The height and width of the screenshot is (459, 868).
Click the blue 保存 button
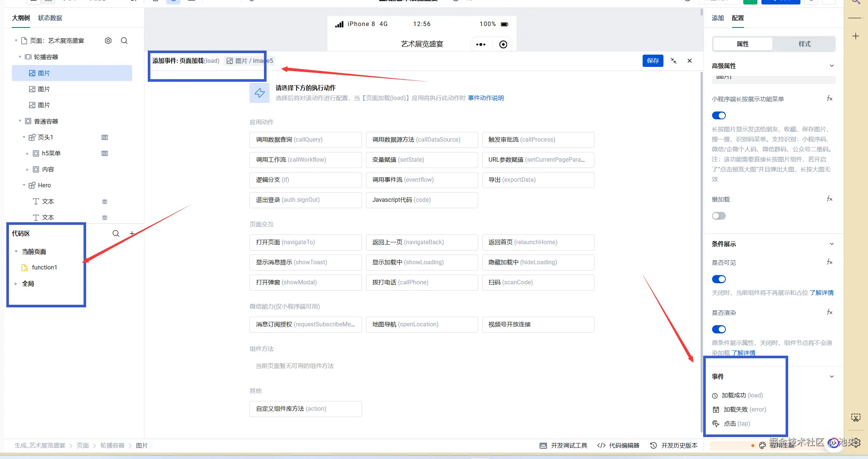point(653,61)
